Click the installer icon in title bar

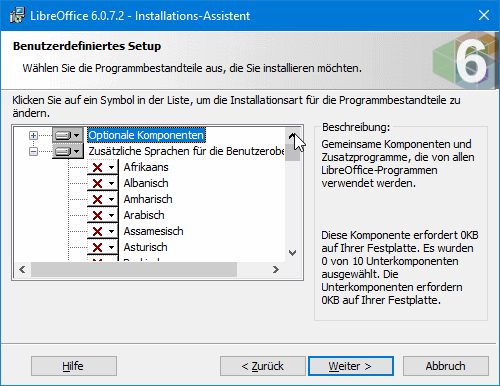pos(17,15)
